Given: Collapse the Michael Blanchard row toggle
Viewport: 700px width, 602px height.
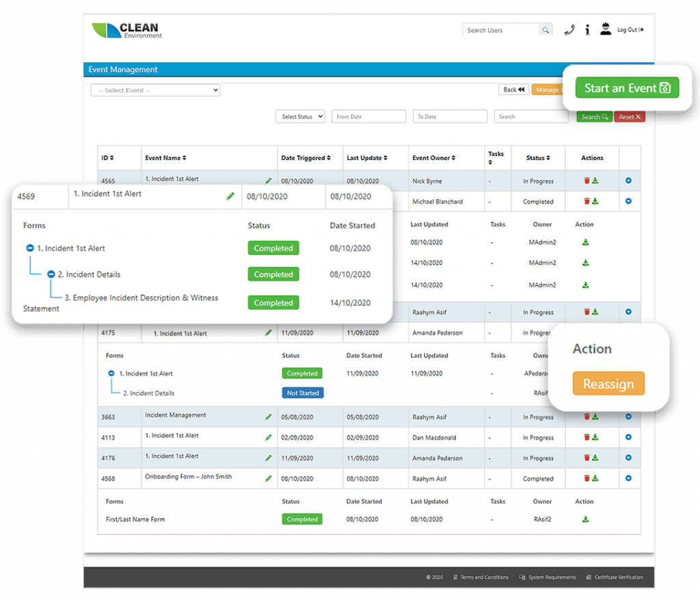Looking at the screenshot, I should coord(628,201).
